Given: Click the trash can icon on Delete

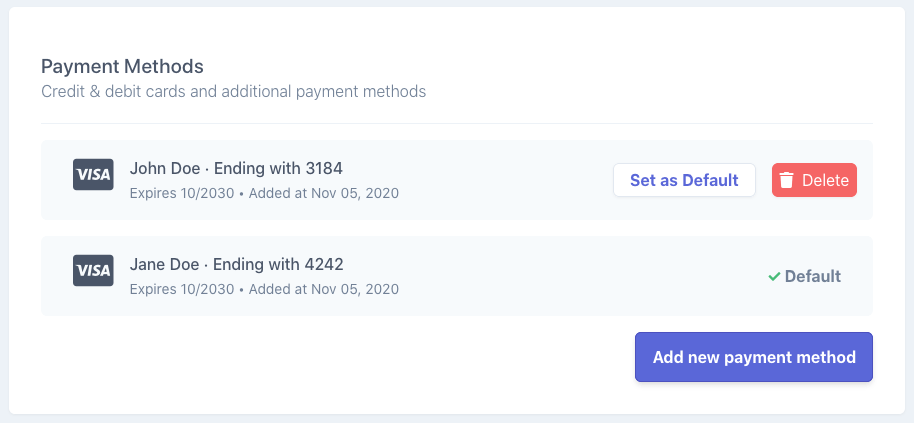Looking at the screenshot, I should click(x=787, y=180).
